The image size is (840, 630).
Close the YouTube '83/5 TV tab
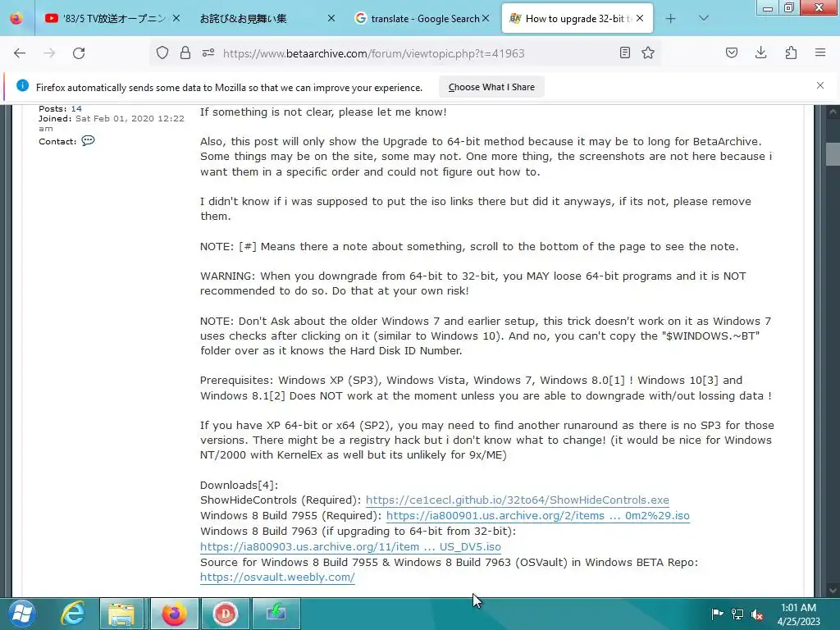point(176,19)
